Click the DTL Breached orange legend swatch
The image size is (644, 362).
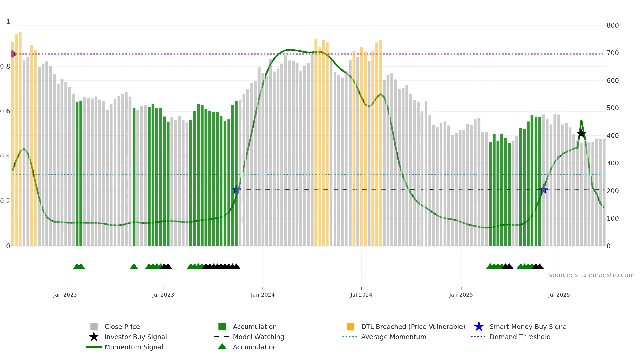tap(350, 327)
